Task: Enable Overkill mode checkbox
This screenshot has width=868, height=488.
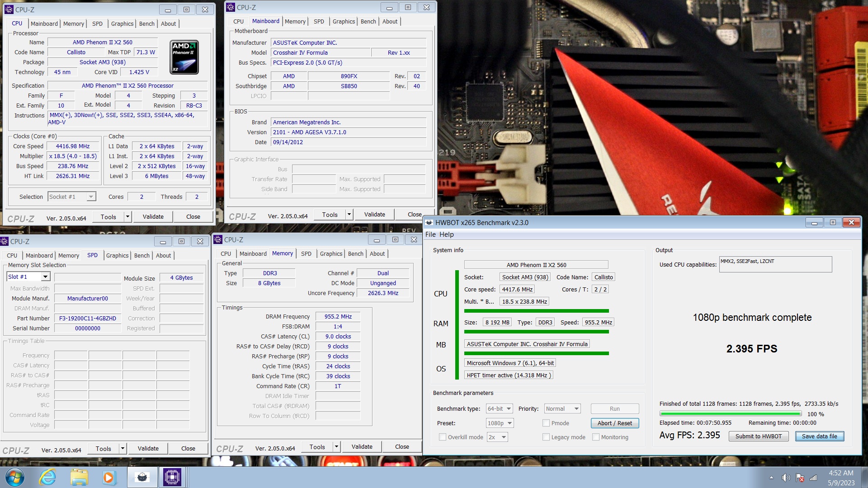Action: [x=443, y=437]
